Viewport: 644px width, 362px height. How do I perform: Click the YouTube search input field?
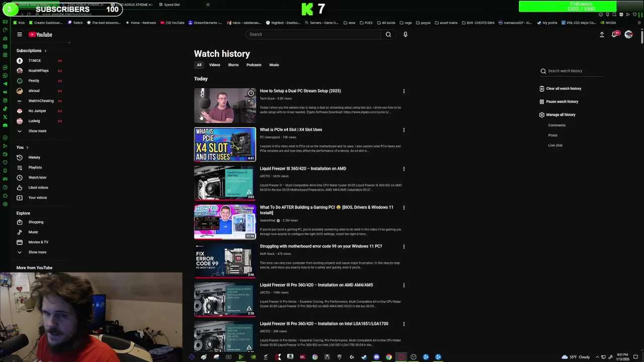coord(313,34)
